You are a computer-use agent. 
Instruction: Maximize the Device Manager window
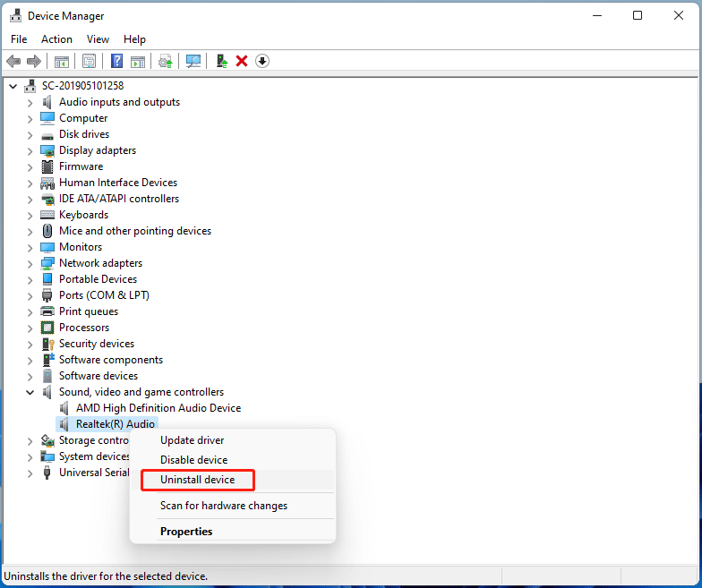638,15
